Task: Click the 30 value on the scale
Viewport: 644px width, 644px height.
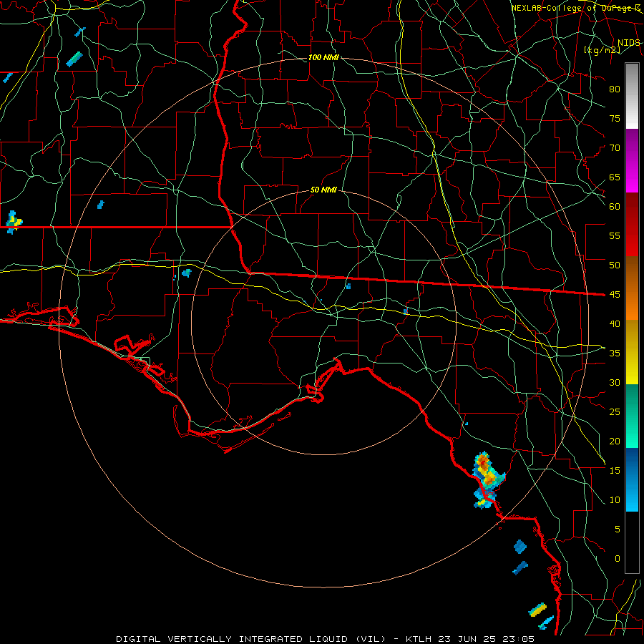Action: pos(615,382)
